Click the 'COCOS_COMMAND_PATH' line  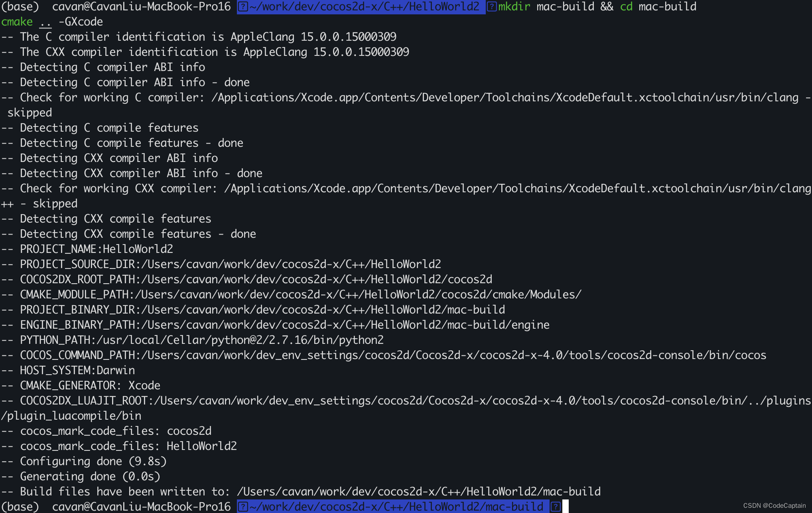point(384,355)
